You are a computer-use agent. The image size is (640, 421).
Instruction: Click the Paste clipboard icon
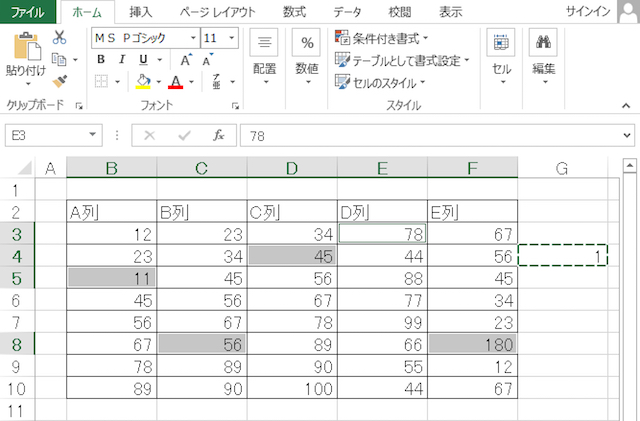point(26,46)
